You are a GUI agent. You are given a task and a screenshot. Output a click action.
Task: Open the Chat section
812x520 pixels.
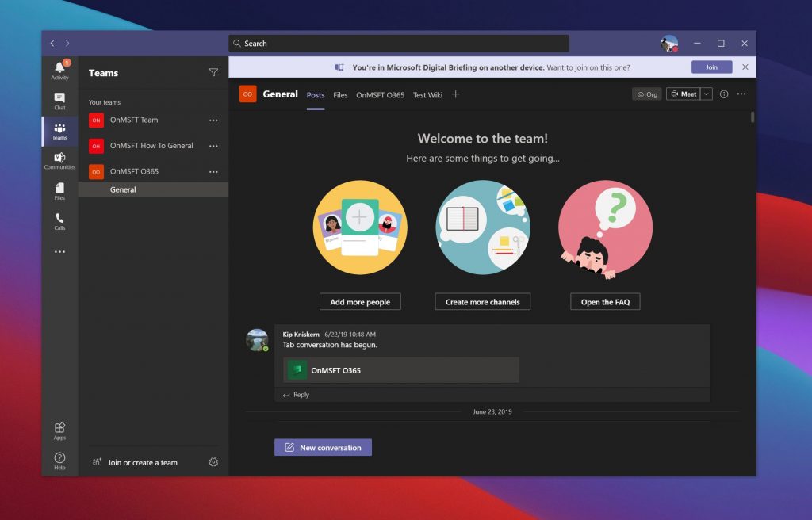click(x=59, y=101)
